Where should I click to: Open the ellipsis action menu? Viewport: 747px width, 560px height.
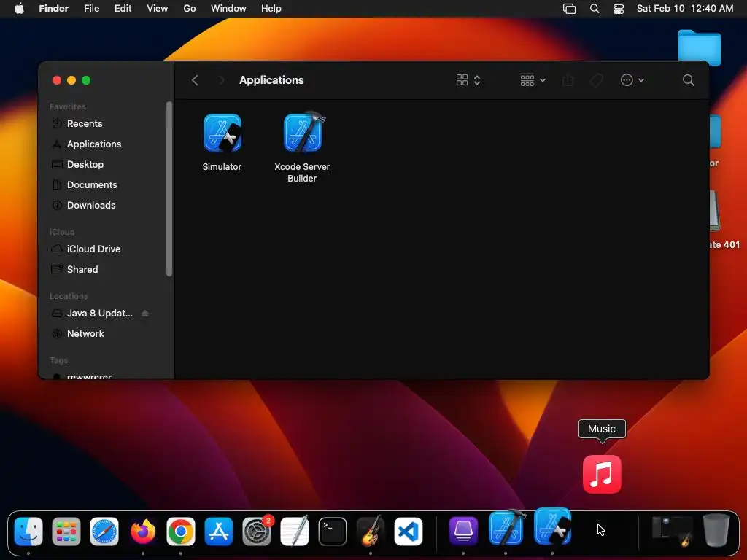click(x=632, y=80)
